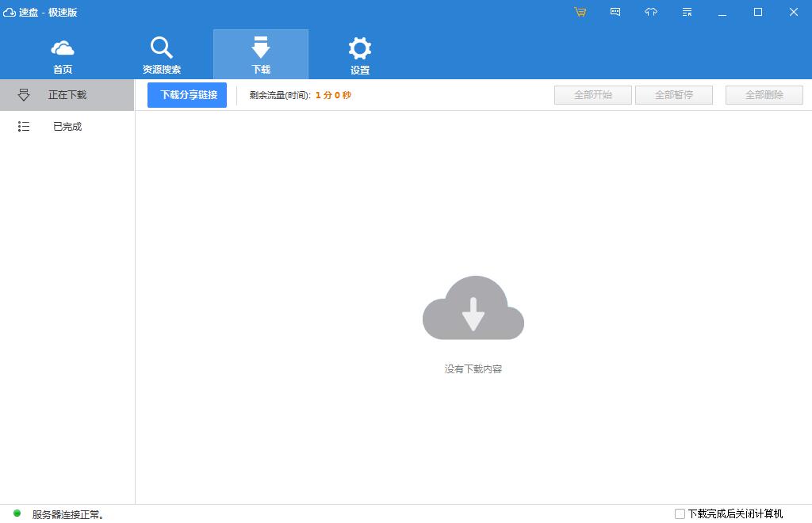Change skin via the T-shirt icon
Image resolution: width=812 pixels, height=523 pixels.
pyautogui.click(x=650, y=12)
